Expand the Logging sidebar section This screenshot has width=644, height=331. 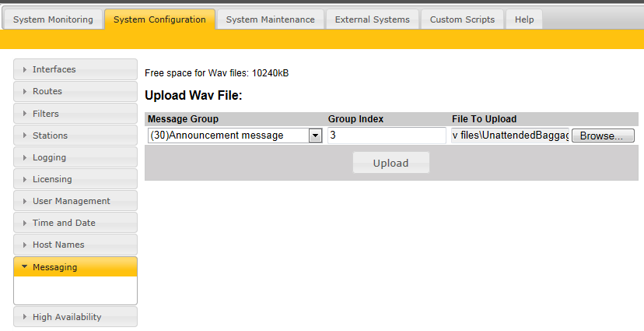(75, 157)
